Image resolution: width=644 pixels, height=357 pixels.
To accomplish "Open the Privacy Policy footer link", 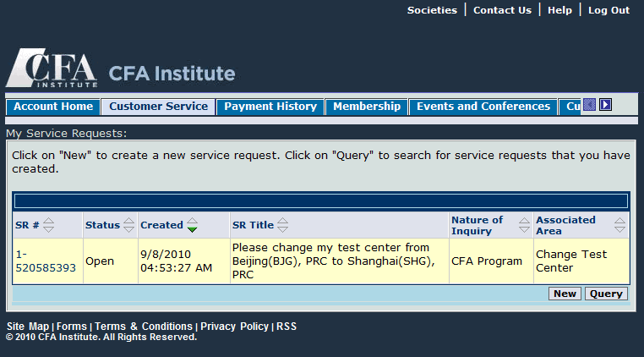I will (x=235, y=327).
